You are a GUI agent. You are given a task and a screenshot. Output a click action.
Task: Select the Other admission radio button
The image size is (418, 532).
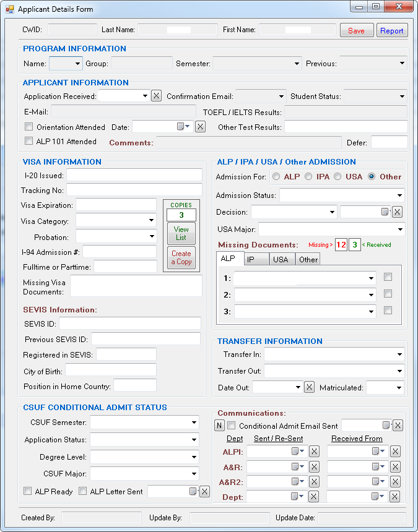372,176
